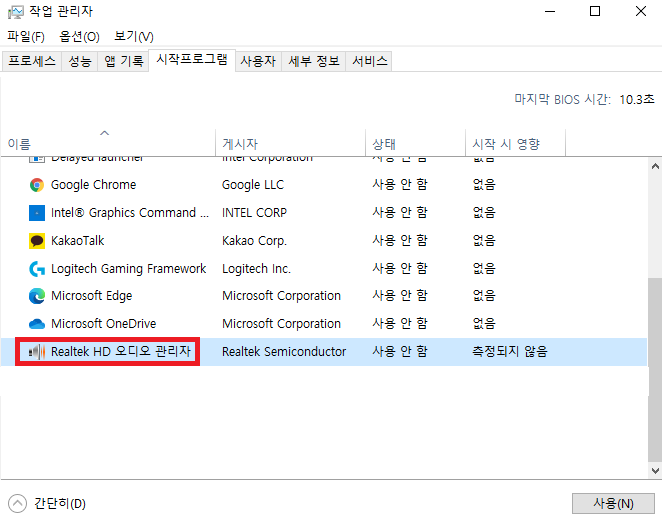This screenshot has height=527, width=662.
Task: Click the Microsoft OneDrive cloud icon
Action: (x=37, y=324)
